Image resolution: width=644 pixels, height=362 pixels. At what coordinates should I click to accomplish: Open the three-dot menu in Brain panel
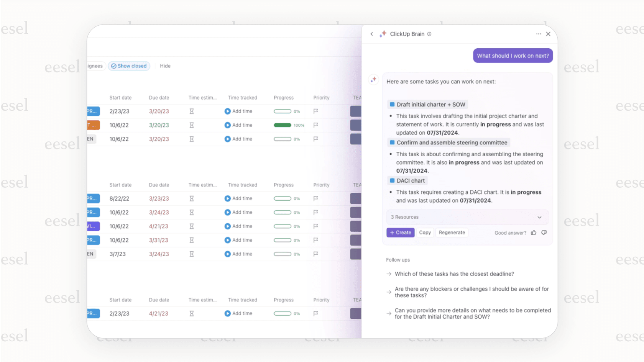[538, 34]
